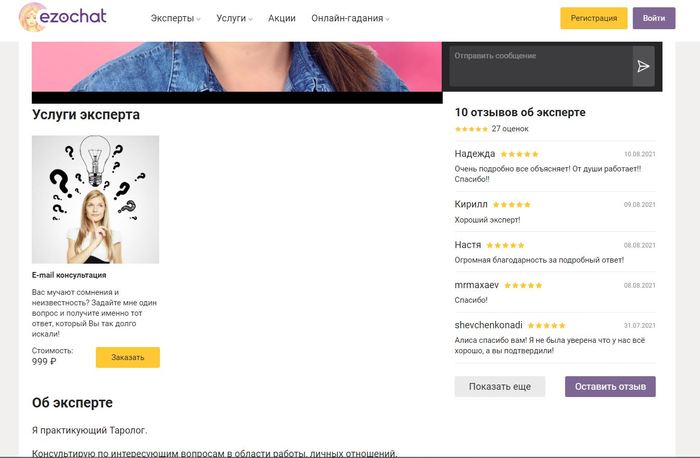Go to the Акции page
The width and height of the screenshot is (700, 458).
[x=281, y=19]
